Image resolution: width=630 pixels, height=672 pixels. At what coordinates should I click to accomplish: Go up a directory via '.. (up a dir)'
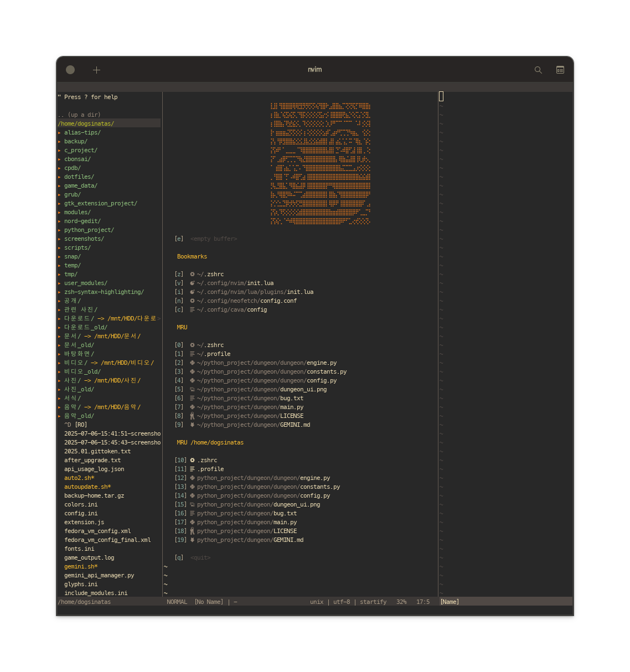(79, 115)
